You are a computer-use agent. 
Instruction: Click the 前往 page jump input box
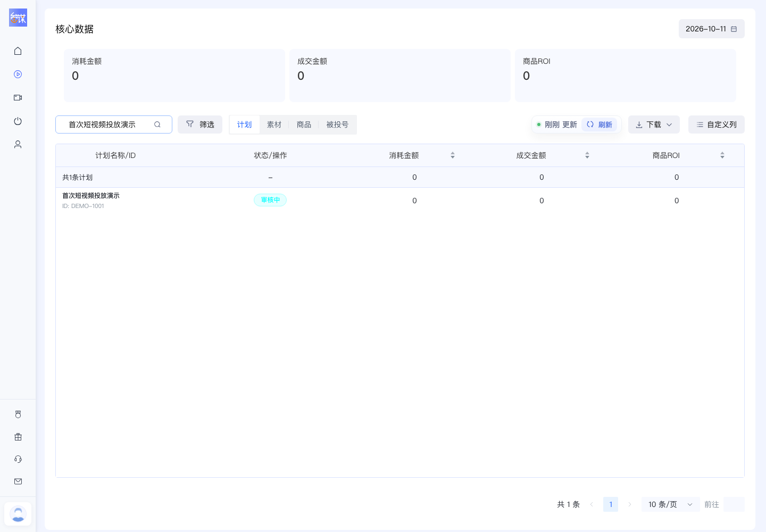(734, 504)
